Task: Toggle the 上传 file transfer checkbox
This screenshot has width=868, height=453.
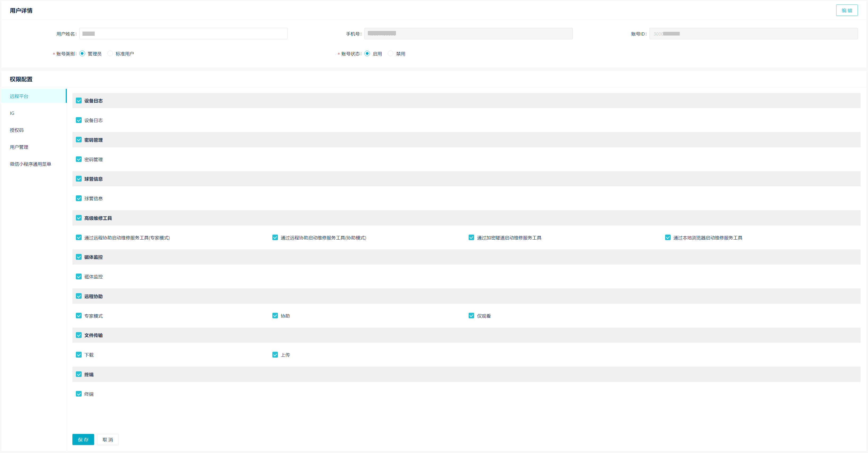Action: coord(275,355)
